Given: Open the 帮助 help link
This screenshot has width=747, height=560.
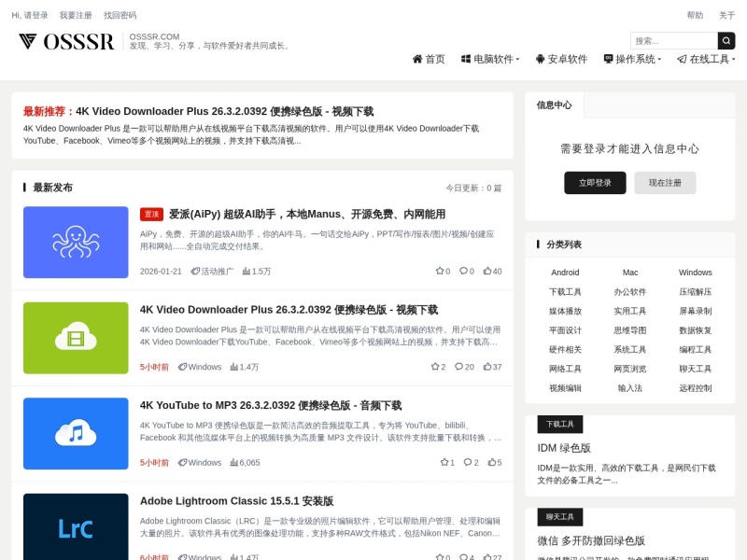Looking at the screenshot, I should (695, 15).
